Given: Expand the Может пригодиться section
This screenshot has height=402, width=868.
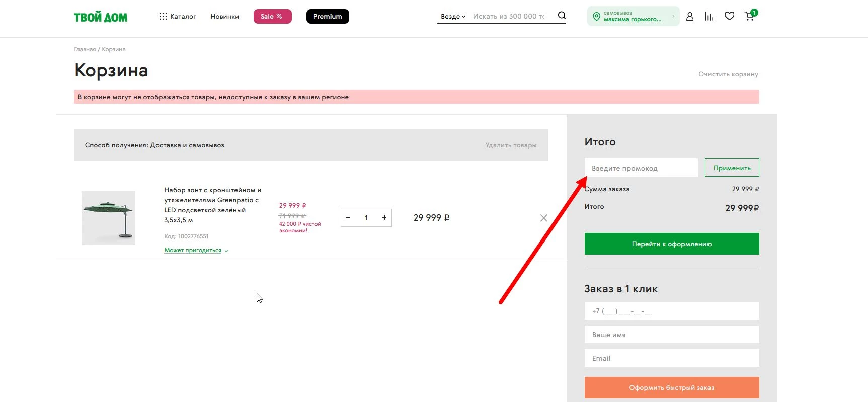Looking at the screenshot, I should pos(196,250).
